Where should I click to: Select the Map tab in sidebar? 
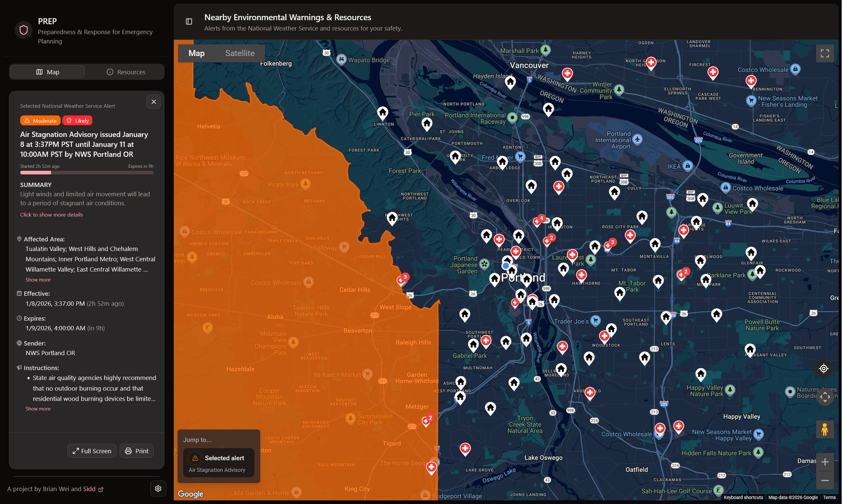[48, 72]
